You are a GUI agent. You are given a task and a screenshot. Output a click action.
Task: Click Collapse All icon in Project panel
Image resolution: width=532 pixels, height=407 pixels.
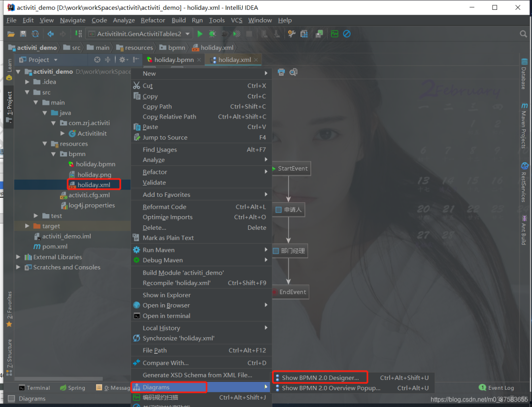click(x=107, y=60)
